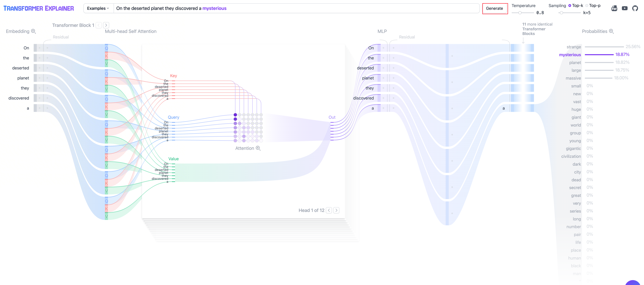The width and height of the screenshot is (644, 285).
Task: Click the Probabilities zoom magnifier icon
Action: 611,31
